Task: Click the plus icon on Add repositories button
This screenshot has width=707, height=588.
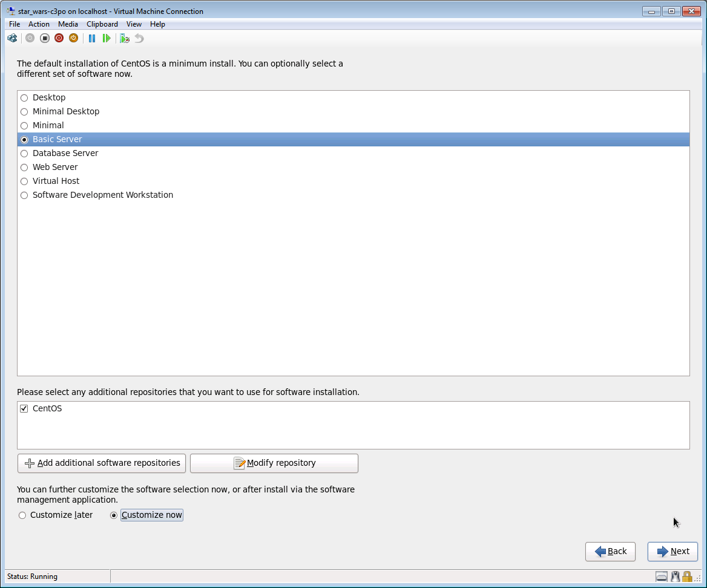Action: click(29, 463)
